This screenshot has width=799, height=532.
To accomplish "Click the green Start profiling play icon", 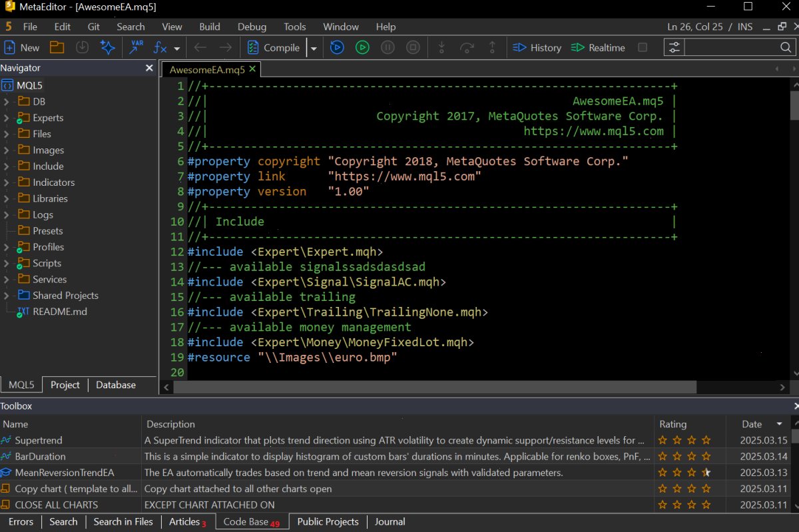I will (x=362, y=47).
